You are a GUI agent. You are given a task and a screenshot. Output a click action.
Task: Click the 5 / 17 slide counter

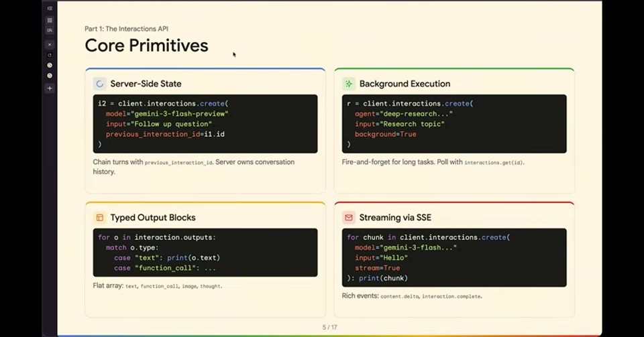click(330, 327)
